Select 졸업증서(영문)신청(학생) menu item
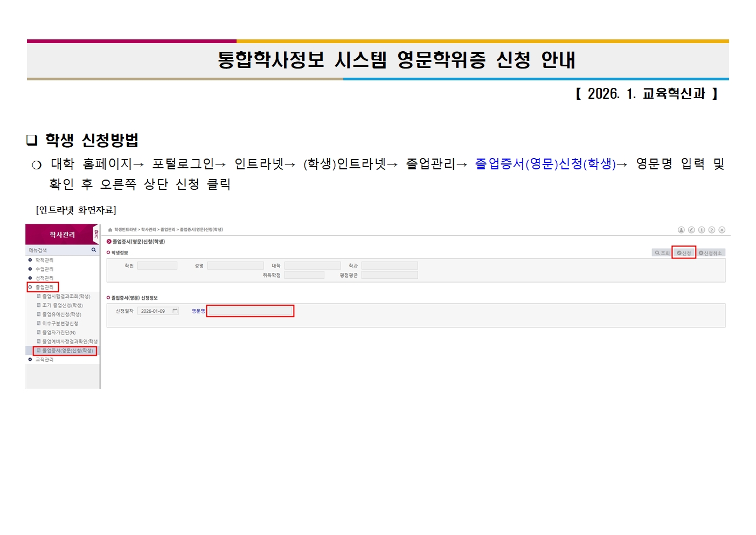This screenshot has width=756, height=535. pos(67,351)
